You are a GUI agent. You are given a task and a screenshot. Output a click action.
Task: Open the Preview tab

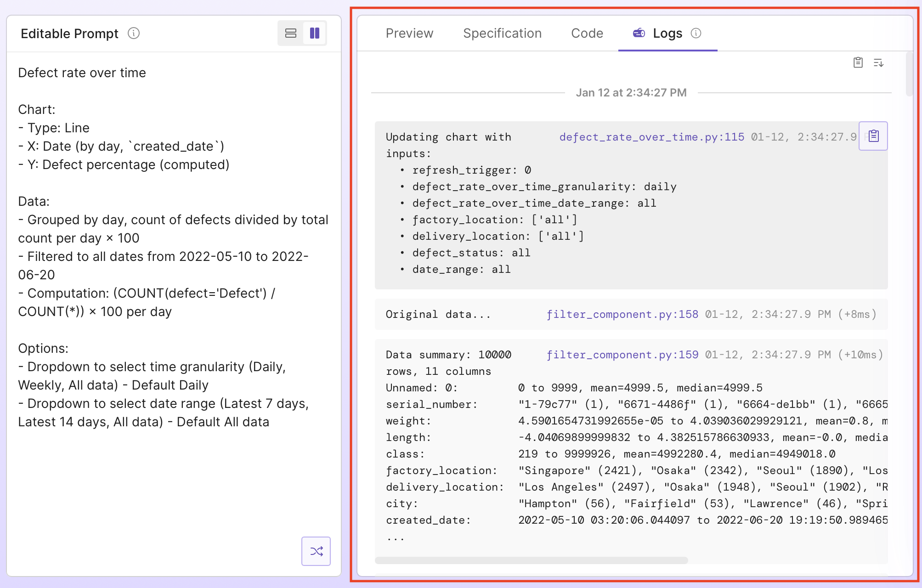(x=409, y=34)
